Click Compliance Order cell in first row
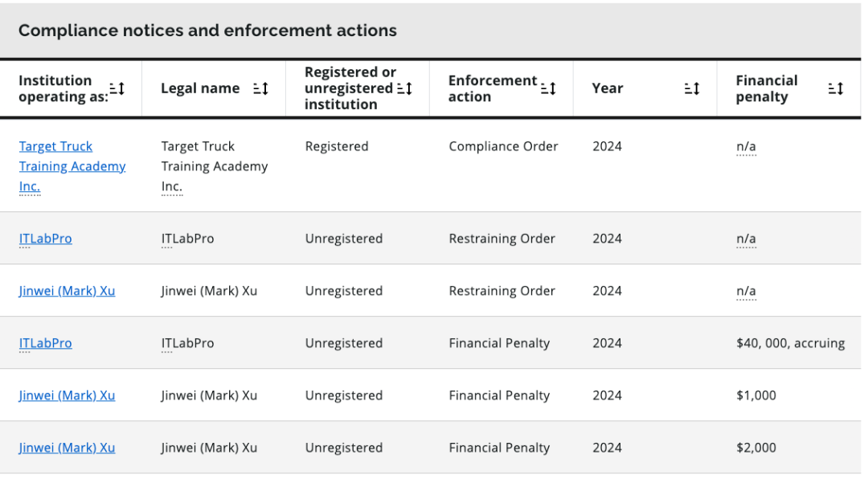The image size is (868, 479). (503, 146)
